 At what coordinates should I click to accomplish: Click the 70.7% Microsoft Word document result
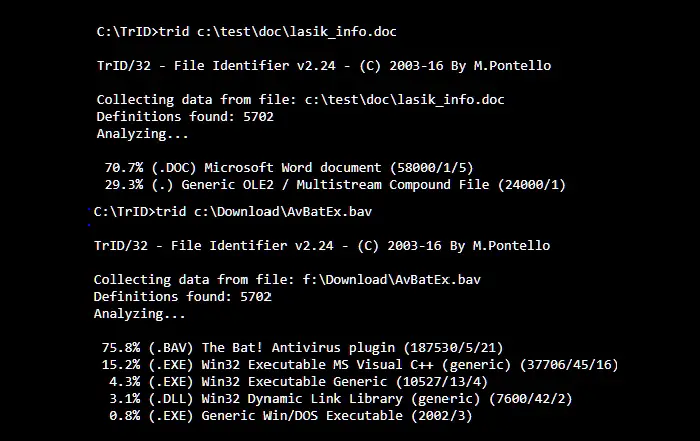pos(289,168)
